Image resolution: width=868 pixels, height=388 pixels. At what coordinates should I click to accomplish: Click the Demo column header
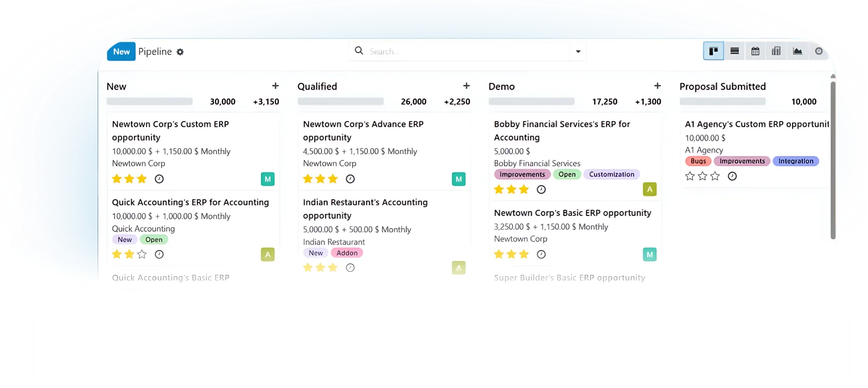click(x=502, y=86)
